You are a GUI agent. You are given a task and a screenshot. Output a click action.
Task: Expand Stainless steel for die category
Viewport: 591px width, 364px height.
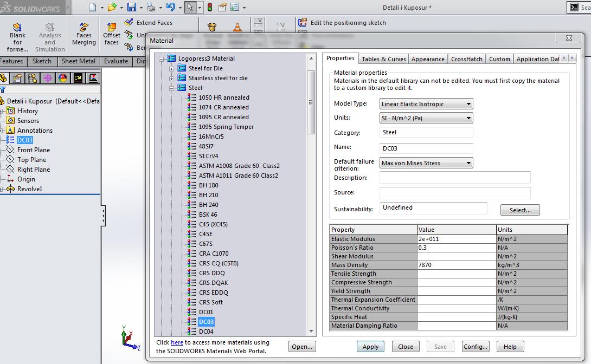point(171,79)
